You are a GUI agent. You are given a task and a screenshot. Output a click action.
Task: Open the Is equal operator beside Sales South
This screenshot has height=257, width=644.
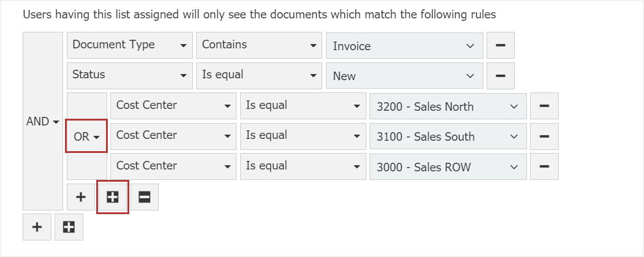pos(303,136)
